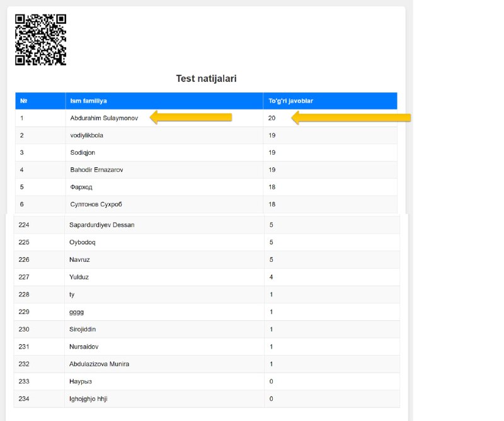Select the Abdurahim Sulaymonov name cell
The width and height of the screenshot is (504, 421).
pos(104,118)
